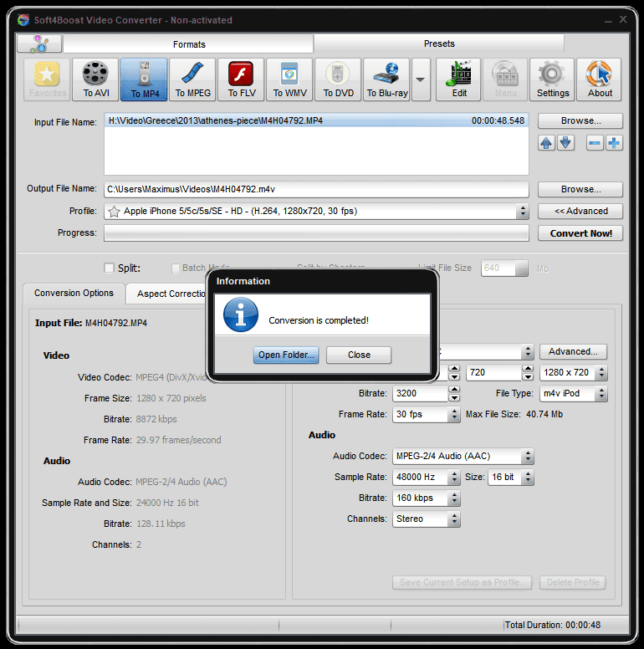
Task: Open the Audio Codec AAC dropdown
Action: click(x=528, y=456)
